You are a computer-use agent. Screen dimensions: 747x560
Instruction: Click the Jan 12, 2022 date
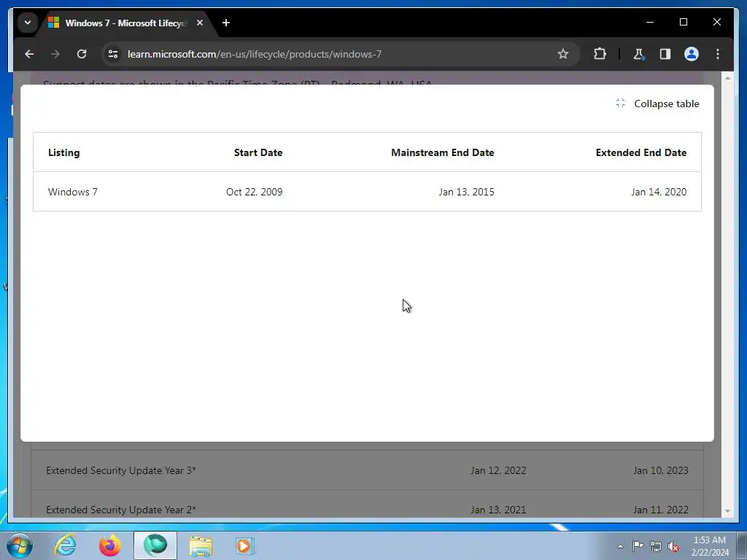498,470
